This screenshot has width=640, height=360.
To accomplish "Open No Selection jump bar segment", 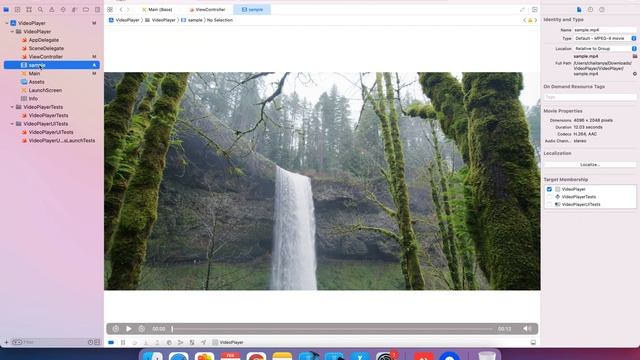I will (x=220, y=20).
